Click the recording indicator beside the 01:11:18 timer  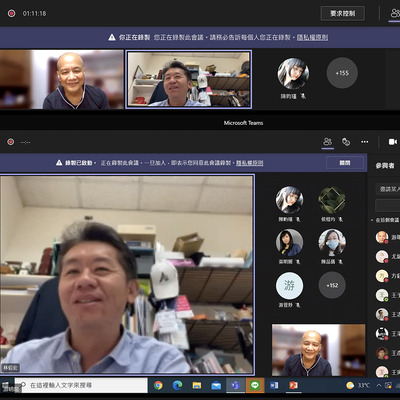[x=11, y=13]
